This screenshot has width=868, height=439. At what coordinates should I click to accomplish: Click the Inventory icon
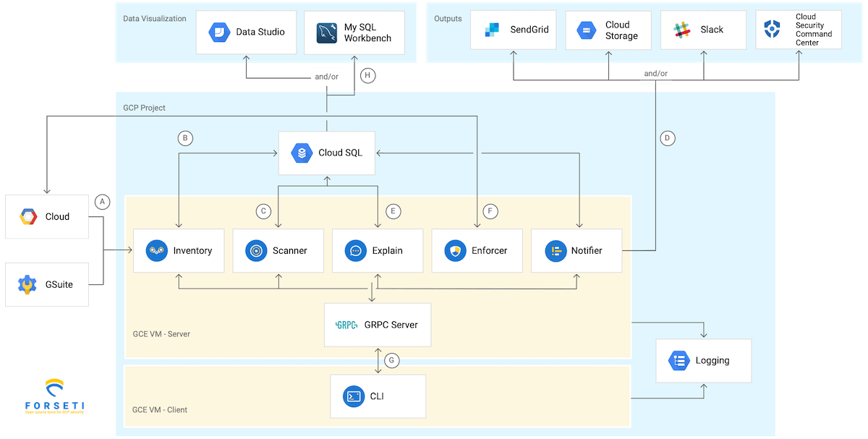point(156,250)
